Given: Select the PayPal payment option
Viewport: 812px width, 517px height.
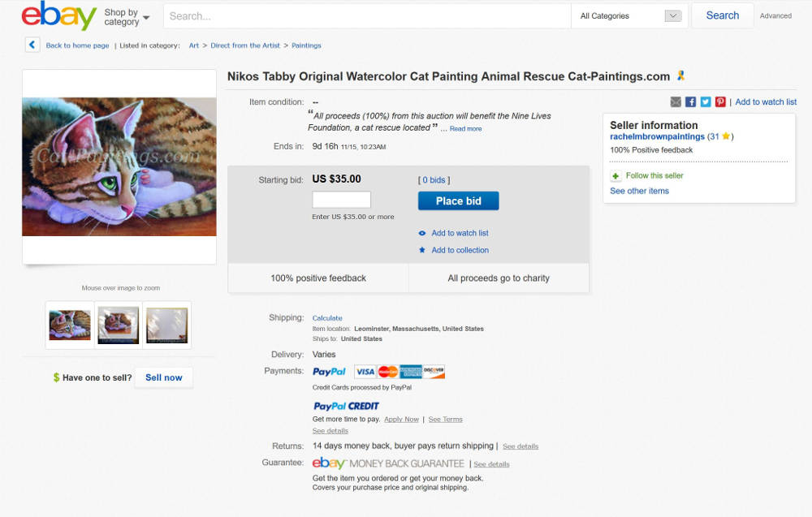Looking at the screenshot, I should click(x=329, y=371).
